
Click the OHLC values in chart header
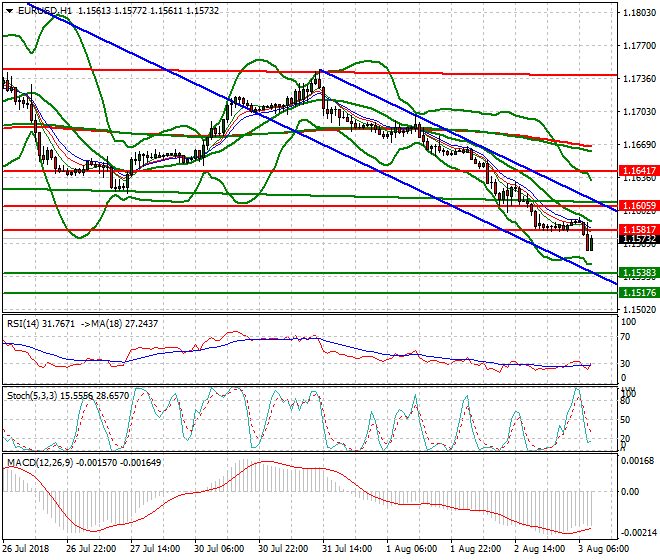click(148, 10)
